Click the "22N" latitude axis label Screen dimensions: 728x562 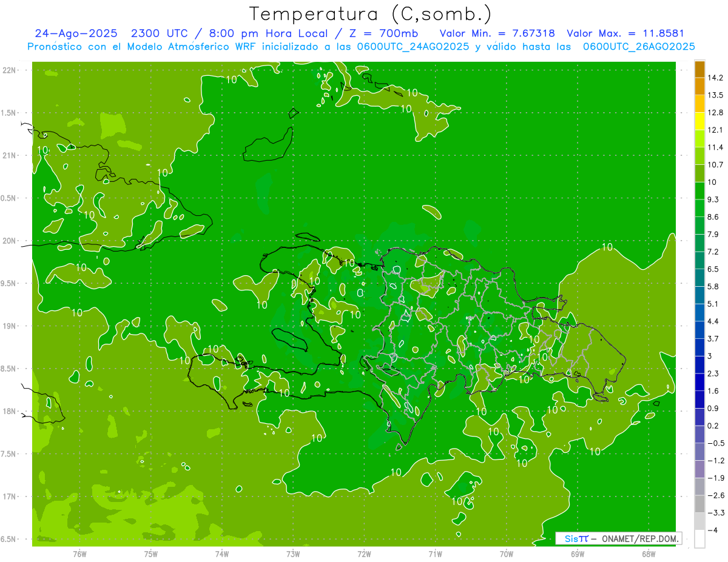click(x=10, y=70)
